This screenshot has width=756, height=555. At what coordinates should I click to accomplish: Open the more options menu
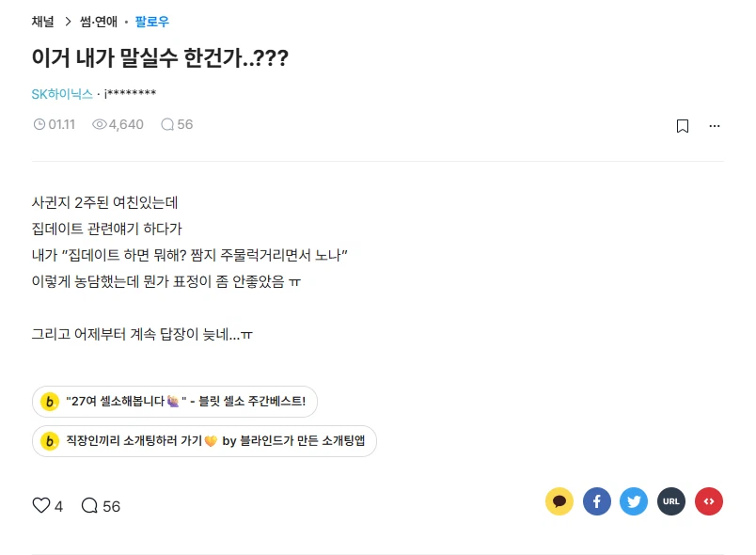coord(715,125)
